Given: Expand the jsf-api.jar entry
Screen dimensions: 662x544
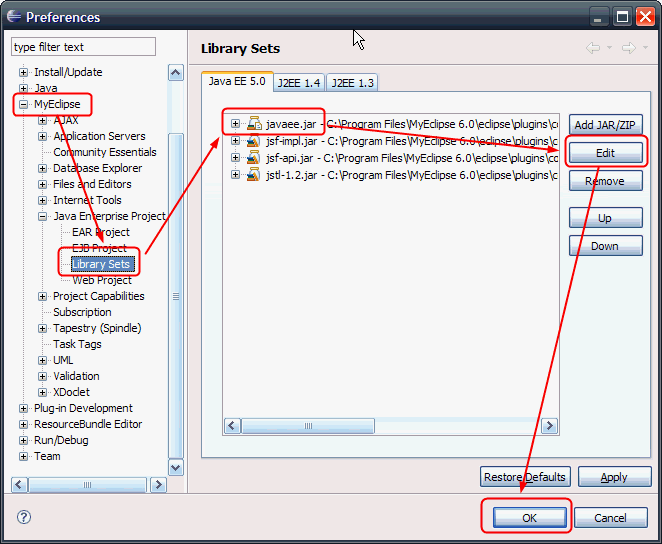Looking at the screenshot, I should (235, 157).
